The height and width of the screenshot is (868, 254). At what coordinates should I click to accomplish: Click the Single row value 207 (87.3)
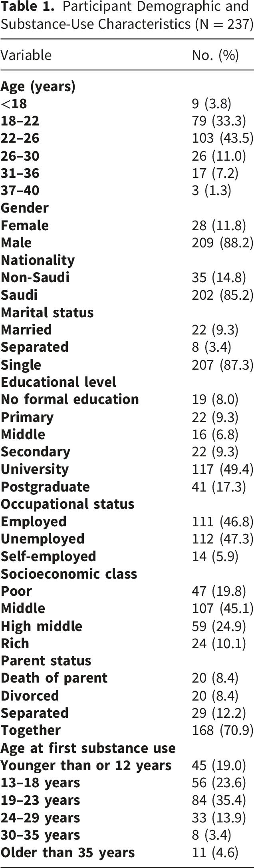coord(222,364)
